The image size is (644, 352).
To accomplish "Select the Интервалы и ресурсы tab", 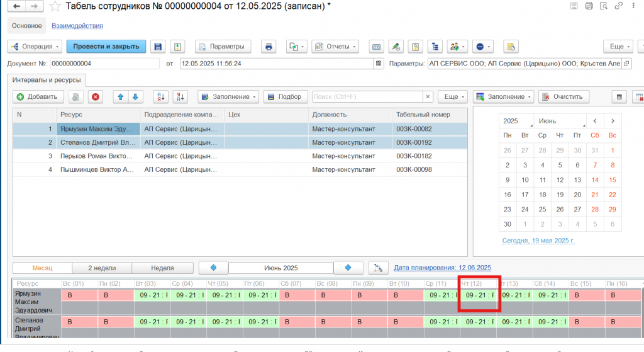I will coord(47,80).
